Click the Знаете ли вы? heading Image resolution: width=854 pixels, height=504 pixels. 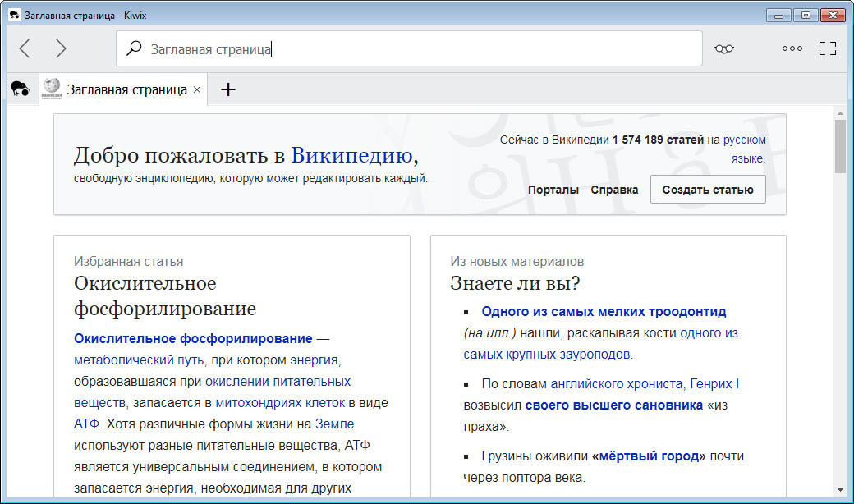[515, 283]
